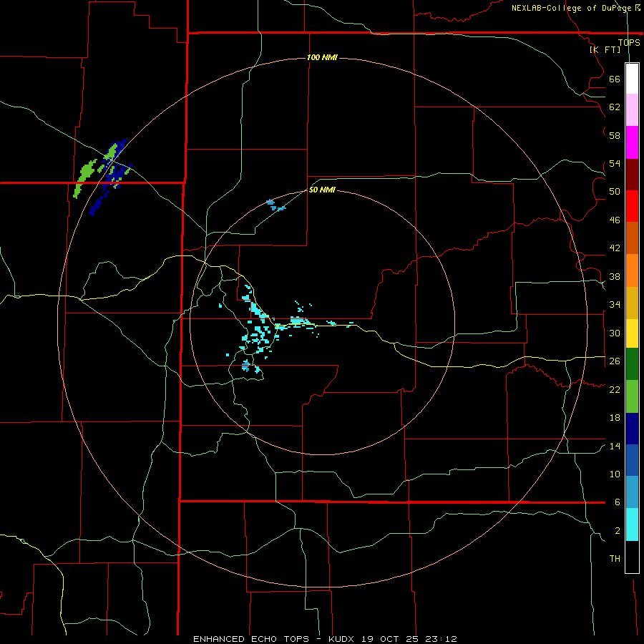644x644 pixels.
Task: Click the KUDX station identifier in caption
Action: pyautogui.click(x=341, y=639)
